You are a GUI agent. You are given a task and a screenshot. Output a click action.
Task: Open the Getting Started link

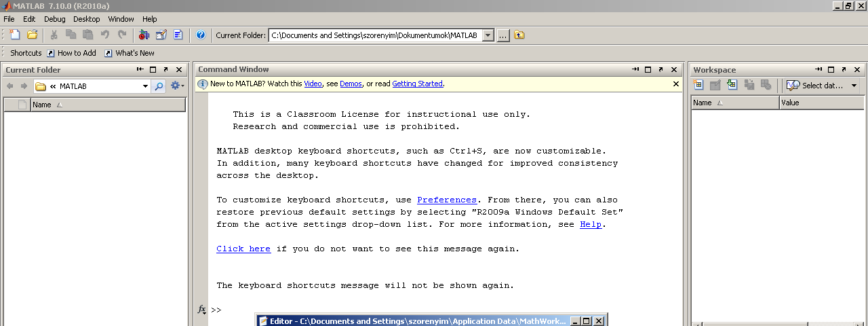417,84
